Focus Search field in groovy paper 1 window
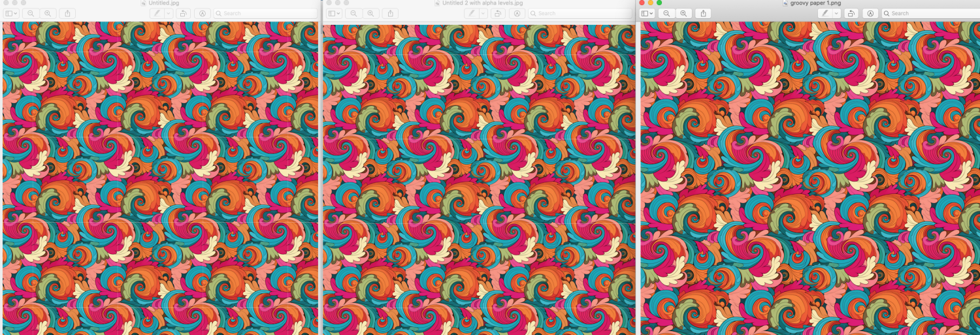Viewport: 980px width, 335px height. click(x=931, y=13)
